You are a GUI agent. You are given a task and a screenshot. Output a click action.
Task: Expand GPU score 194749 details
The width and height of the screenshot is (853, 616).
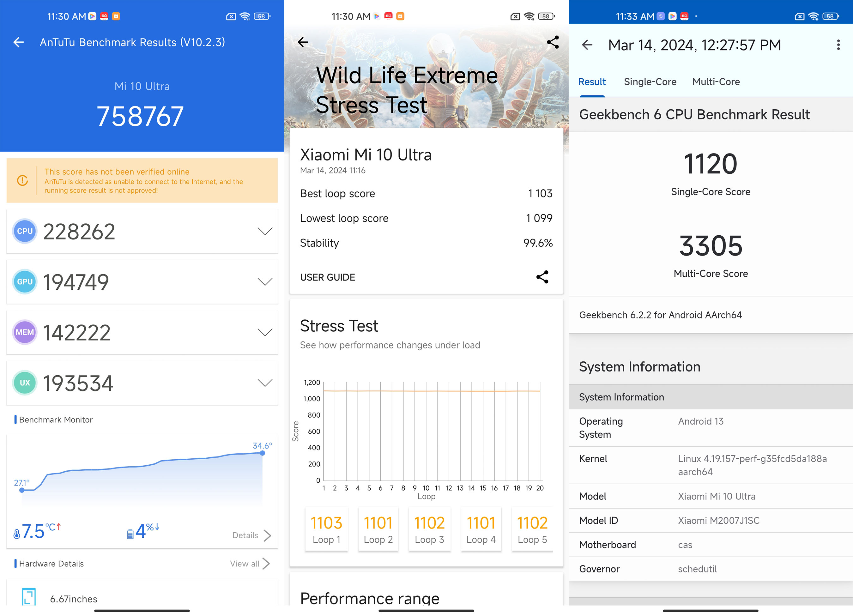point(265,282)
